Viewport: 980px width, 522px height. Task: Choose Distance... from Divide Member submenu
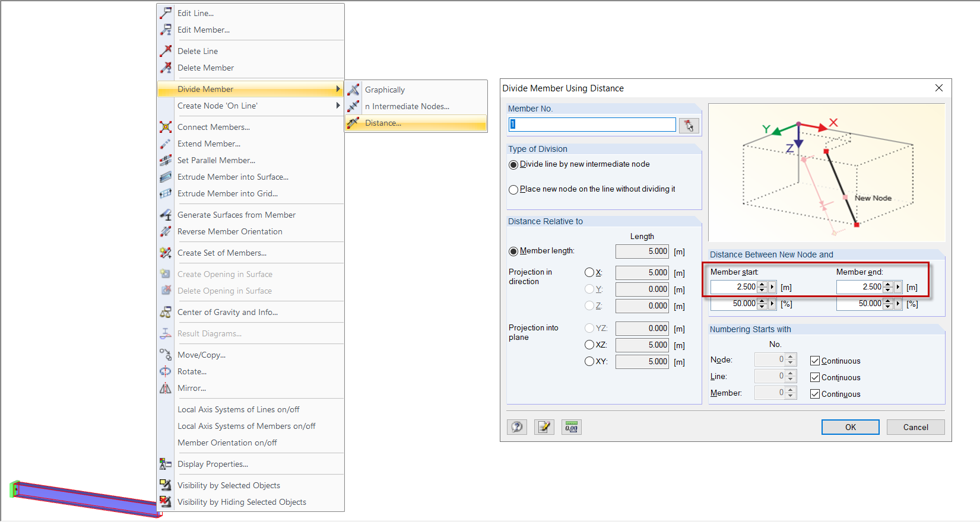[416, 123]
